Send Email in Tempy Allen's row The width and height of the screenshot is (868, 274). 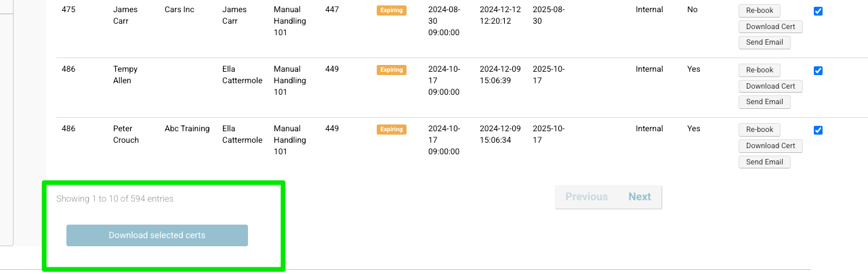[764, 102]
